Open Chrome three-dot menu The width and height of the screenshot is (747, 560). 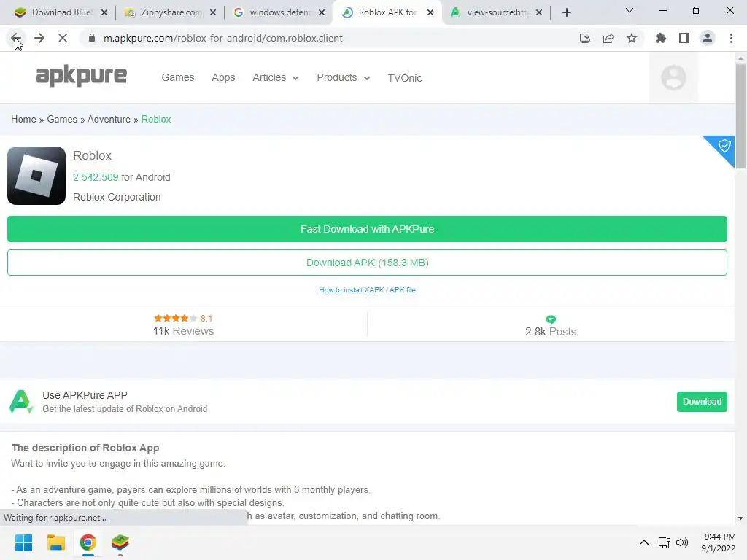coord(731,38)
